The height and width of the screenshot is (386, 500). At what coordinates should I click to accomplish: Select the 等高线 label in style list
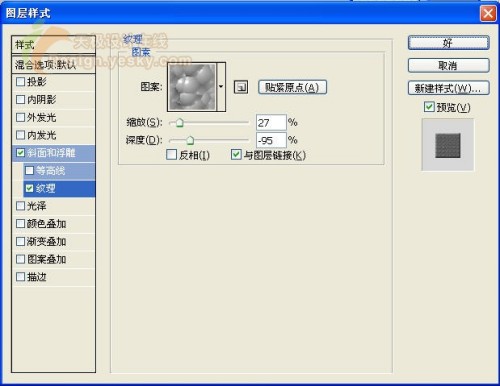50,171
